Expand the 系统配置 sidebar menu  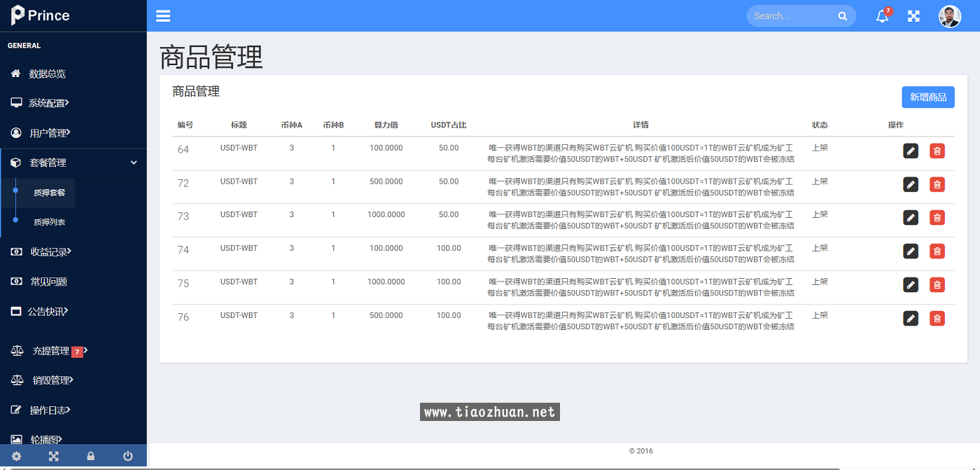pyautogui.click(x=49, y=103)
